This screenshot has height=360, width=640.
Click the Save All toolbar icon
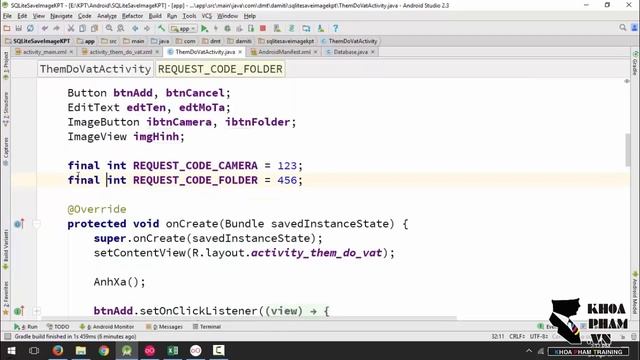click(x=19, y=28)
